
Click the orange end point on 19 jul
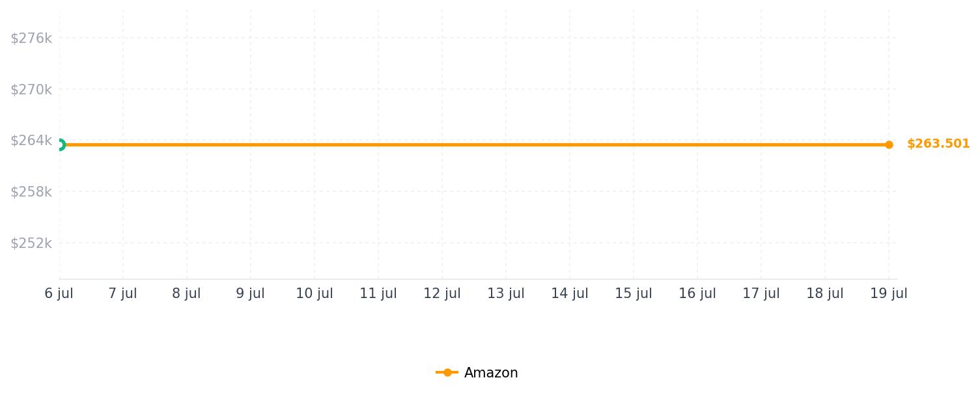[889, 144]
